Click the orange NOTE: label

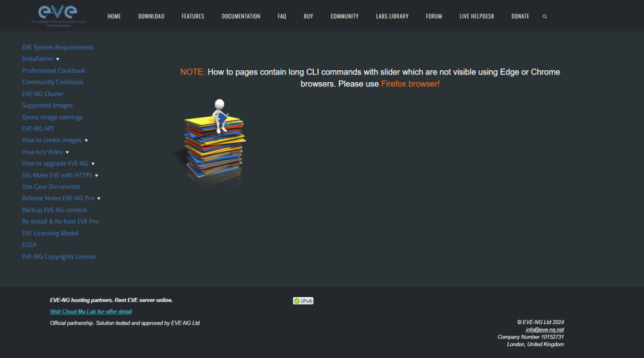(x=193, y=71)
